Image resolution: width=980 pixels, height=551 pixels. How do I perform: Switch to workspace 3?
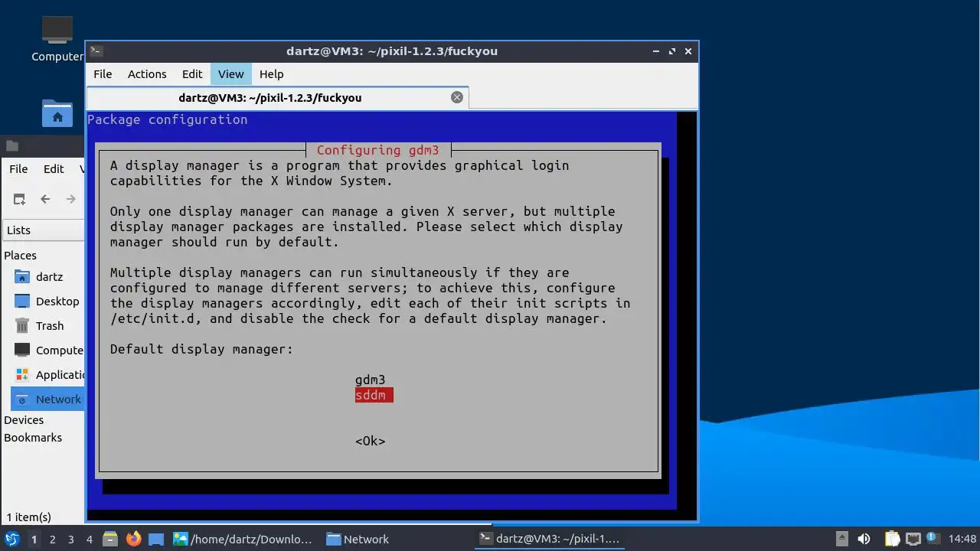70,540
